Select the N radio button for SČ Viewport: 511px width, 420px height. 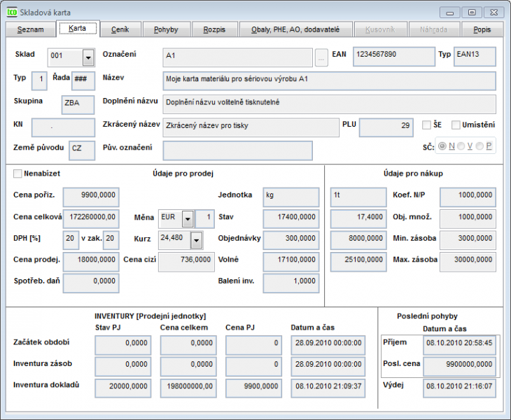click(442, 146)
